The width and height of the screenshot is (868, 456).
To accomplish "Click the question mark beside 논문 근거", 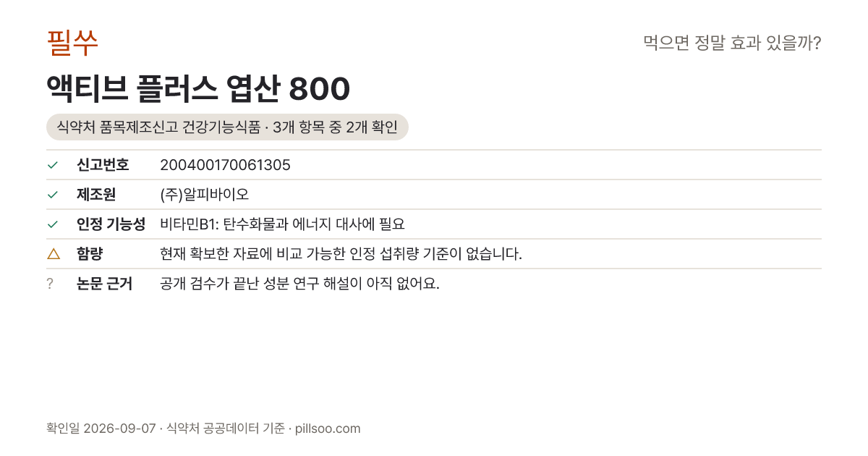I will tap(50, 284).
